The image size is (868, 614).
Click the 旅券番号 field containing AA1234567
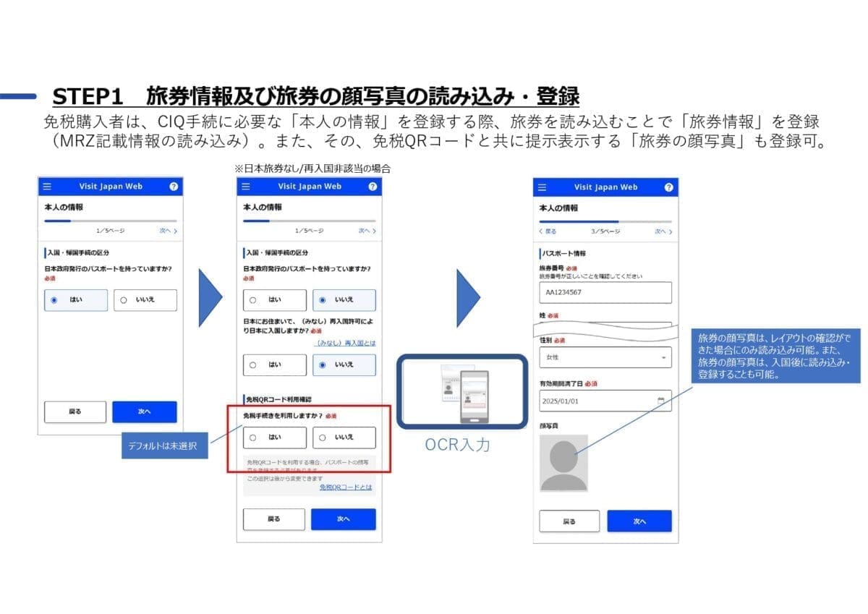(605, 292)
